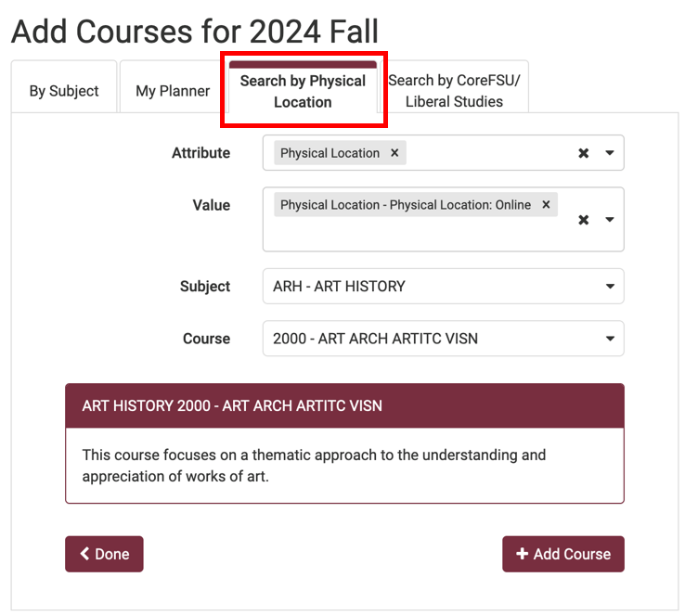
Task: Open the Subject dropdown ARH - ART HISTORY
Action: point(443,287)
